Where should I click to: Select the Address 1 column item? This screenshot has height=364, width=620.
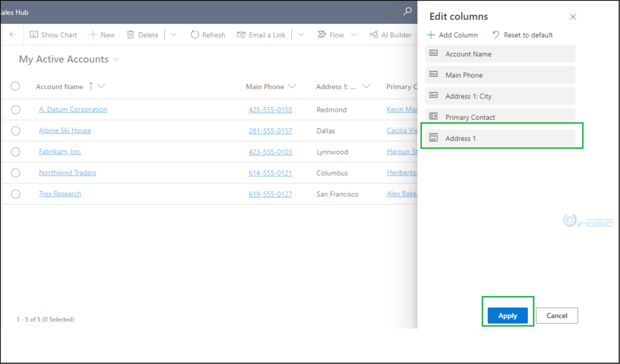[x=500, y=138]
